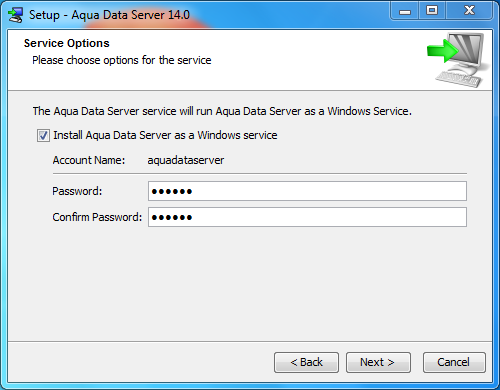The width and height of the screenshot is (500, 390).
Task: Click the 'Account Name:' label
Action: tap(89, 160)
